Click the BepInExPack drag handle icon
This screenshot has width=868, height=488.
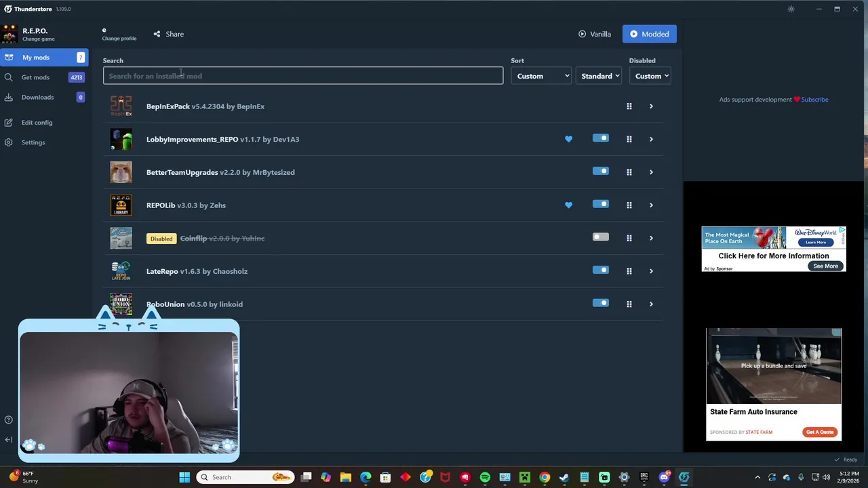629,106
